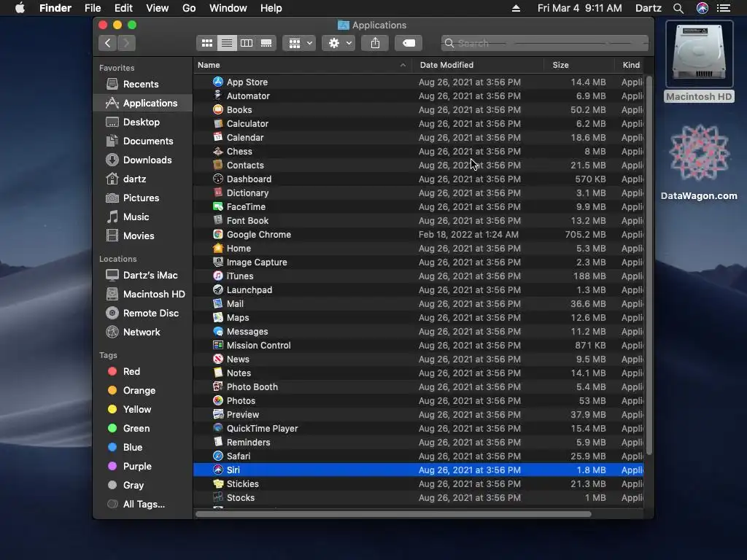
Task: Click the Edit Tags toolbar button
Action: tap(409, 43)
